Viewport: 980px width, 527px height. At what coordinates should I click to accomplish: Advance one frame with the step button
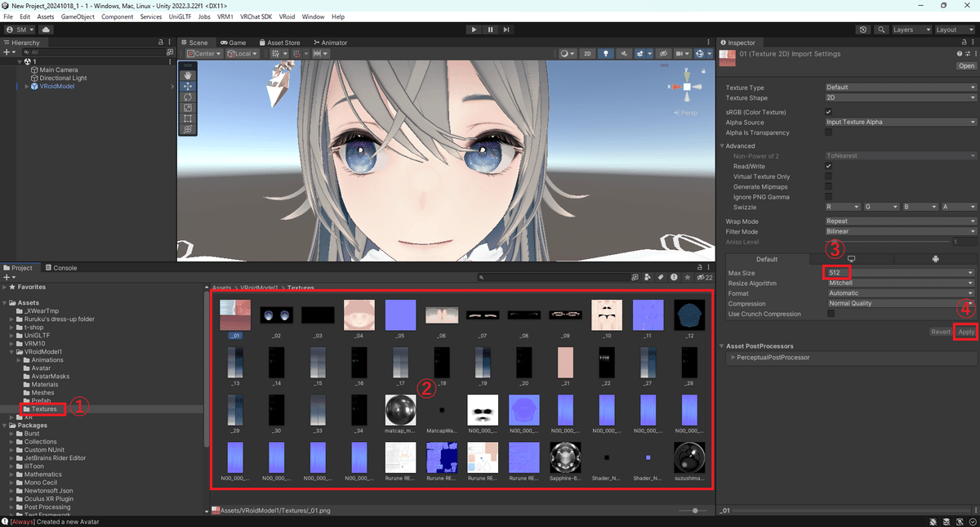click(507, 29)
